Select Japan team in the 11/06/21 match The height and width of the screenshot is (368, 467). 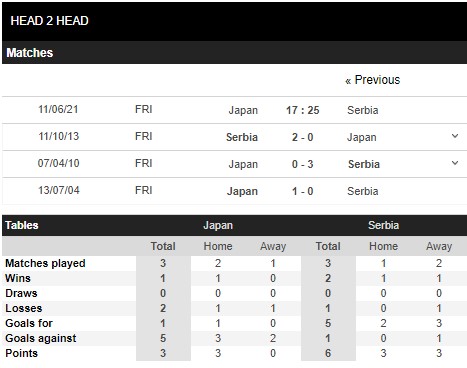pos(243,110)
